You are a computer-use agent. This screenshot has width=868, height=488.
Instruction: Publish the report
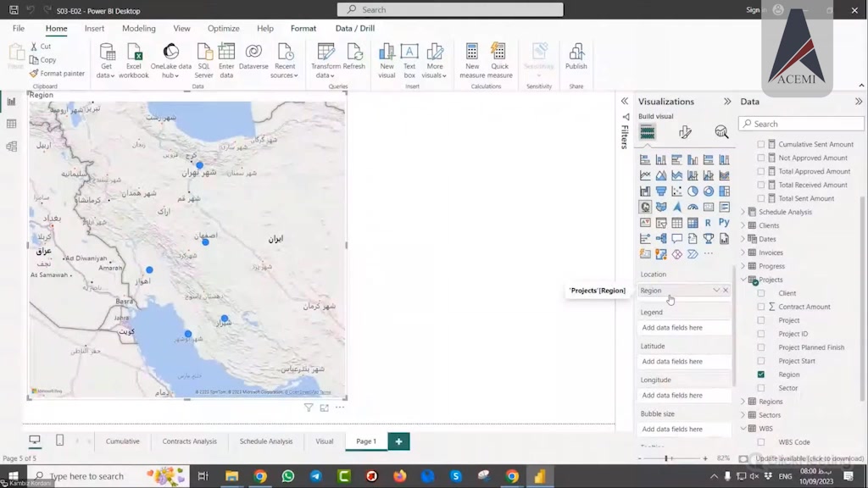point(576,57)
